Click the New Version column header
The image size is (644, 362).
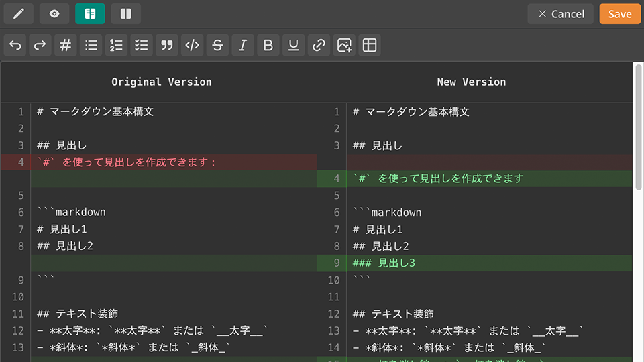pyautogui.click(x=472, y=82)
